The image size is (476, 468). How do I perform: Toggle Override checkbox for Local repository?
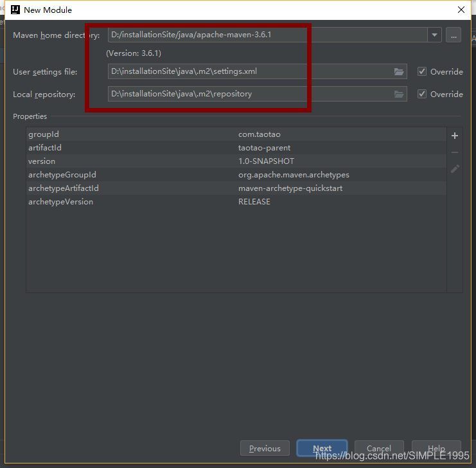click(422, 94)
